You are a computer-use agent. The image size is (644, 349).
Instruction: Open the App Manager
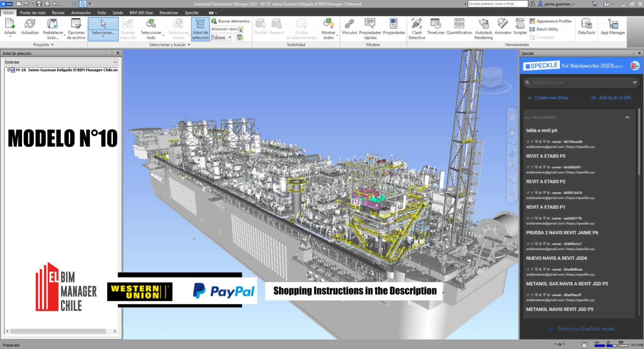tap(612, 28)
